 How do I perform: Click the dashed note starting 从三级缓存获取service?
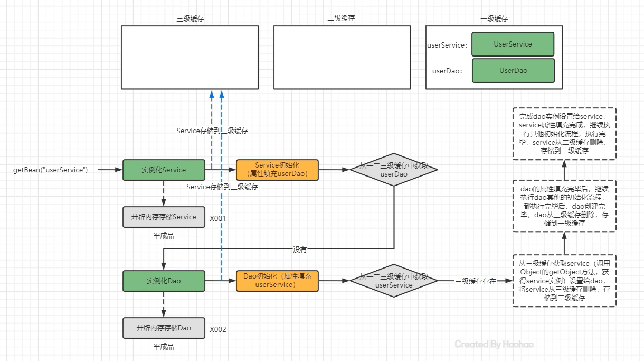coord(564,281)
